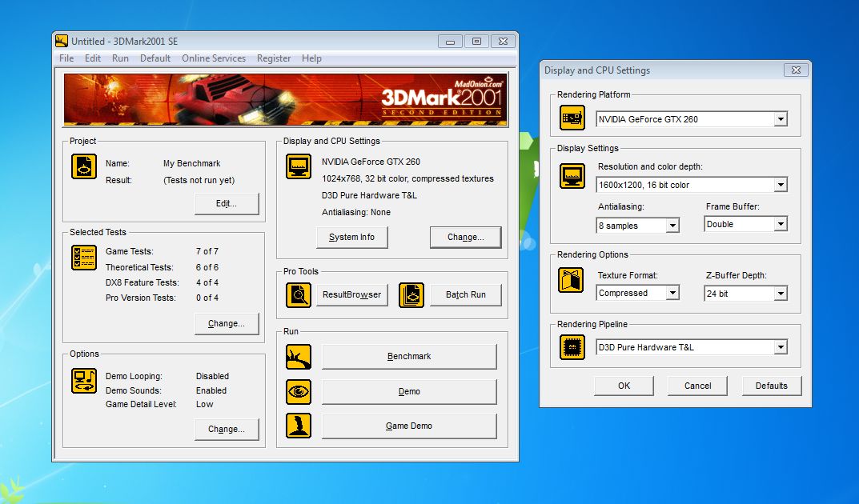Click the Batch Run documents icon
This screenshot has height=504, width=859.
coord(411,295)
